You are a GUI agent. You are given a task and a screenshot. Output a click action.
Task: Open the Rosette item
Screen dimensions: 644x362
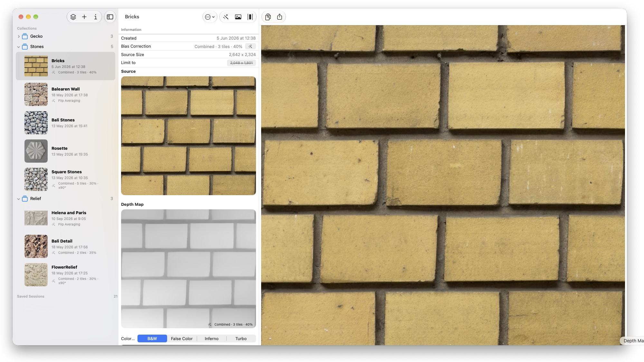tap(65, 151)
